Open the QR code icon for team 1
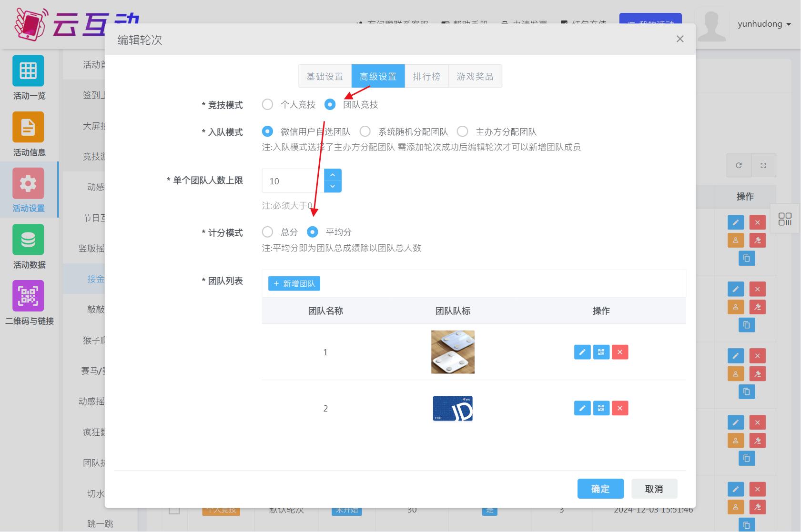Image resolution: width=801 pixels, height=532 pixels. coord(601,352)
